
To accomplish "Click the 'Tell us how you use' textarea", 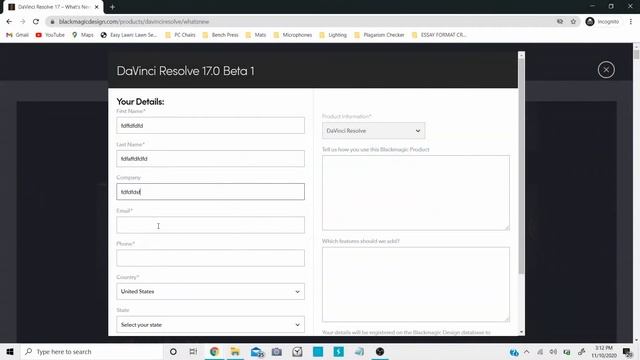I will point(416,193).
